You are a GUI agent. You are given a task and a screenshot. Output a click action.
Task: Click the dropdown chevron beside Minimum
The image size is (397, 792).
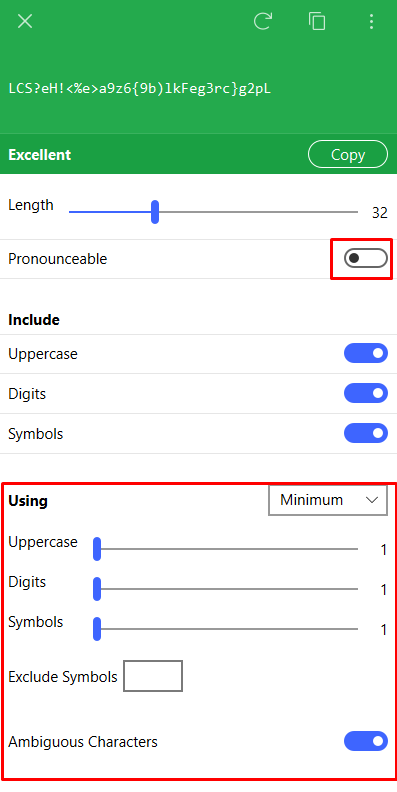(372, 500)
